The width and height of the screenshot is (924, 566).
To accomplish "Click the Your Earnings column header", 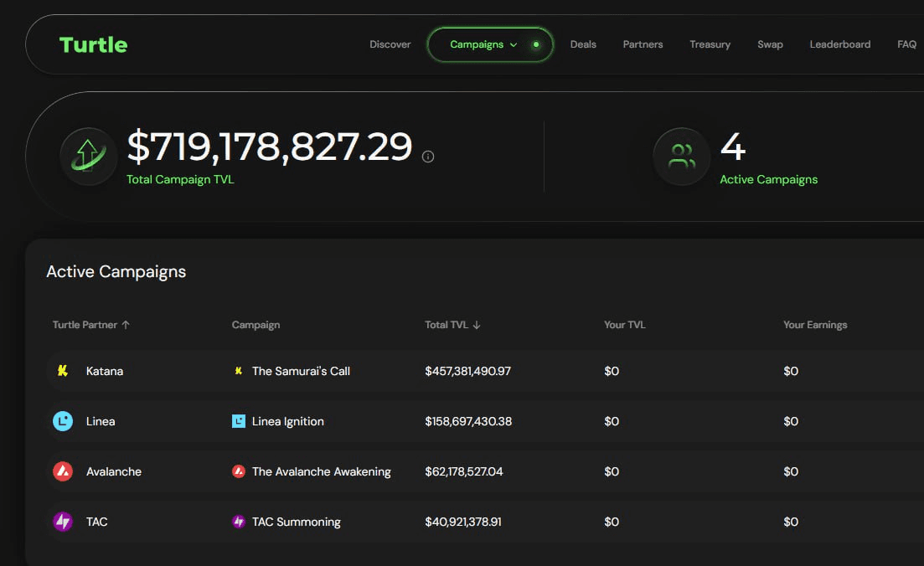I will (814, 325).
